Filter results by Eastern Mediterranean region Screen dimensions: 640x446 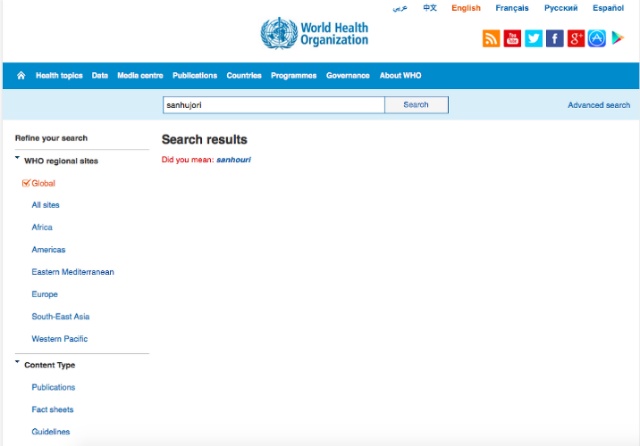pyautogui.click(x=72, y=272)
